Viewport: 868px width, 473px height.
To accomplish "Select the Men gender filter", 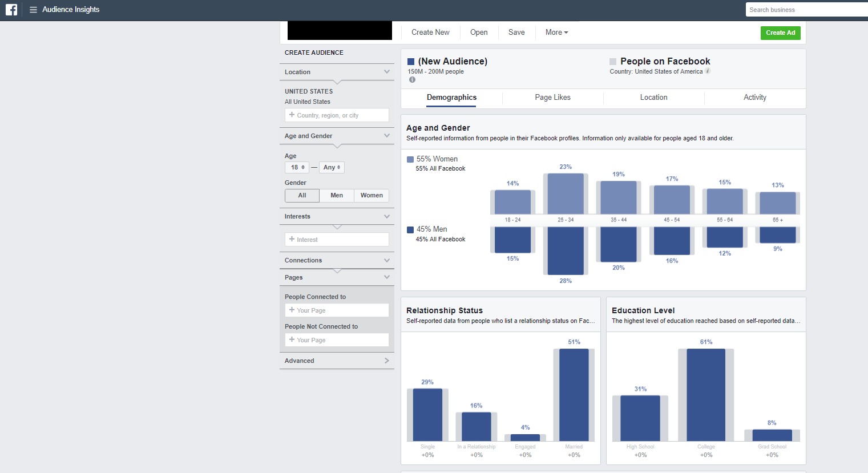I will coord(336,195).
